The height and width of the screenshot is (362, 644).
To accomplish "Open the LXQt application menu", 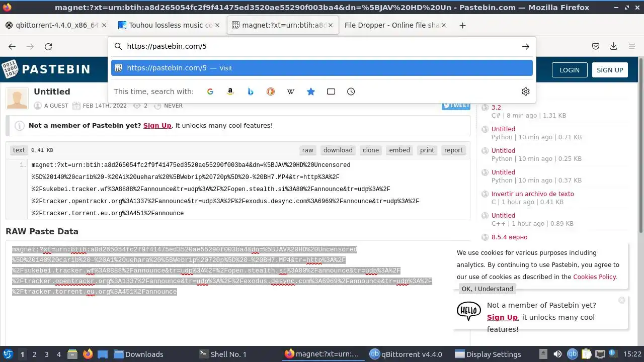I will pyautogui.click(x=8, y=354).
